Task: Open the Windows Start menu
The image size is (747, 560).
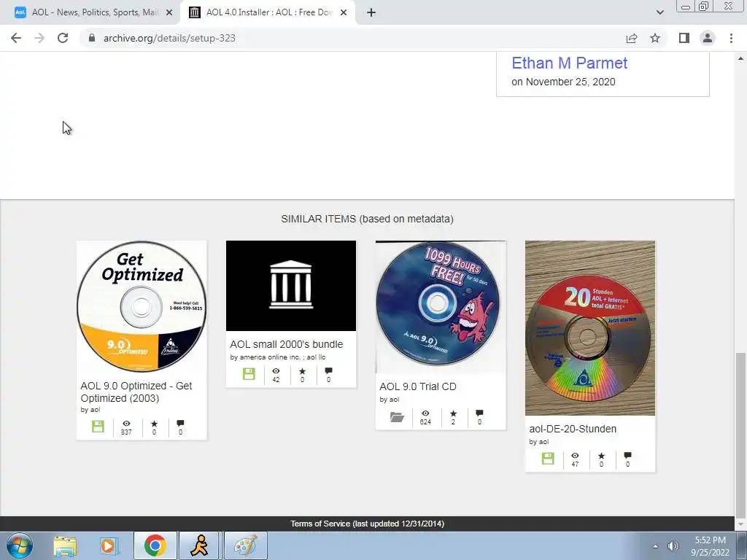Action: [x=19, y=545]
